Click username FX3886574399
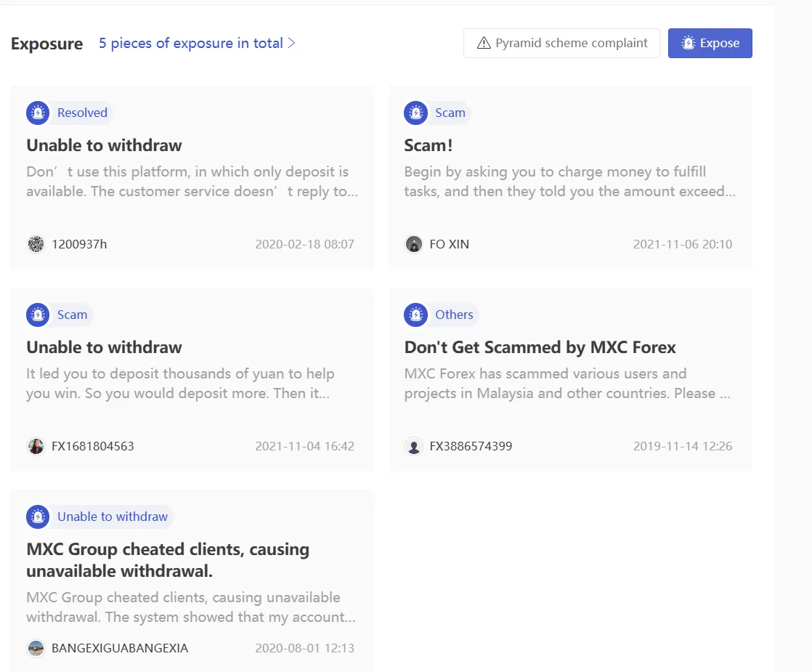This screenshot has height=672, width=812. (x=471, y=446)
